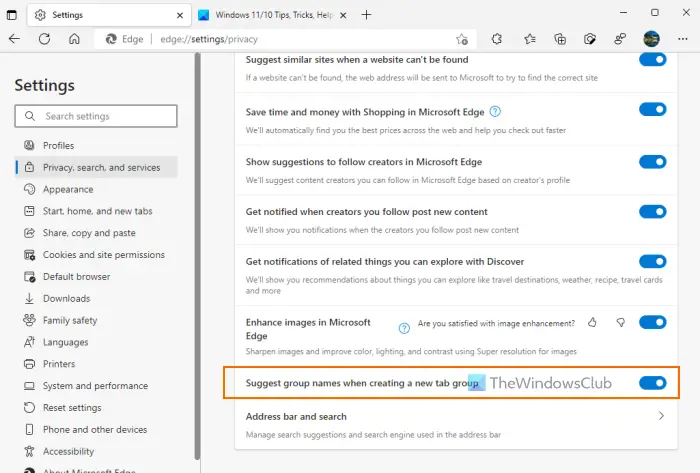Screen dimensions: 700x473
Task: Click the Downloads arrow icon in sidebar
Action: pos(29,298)
